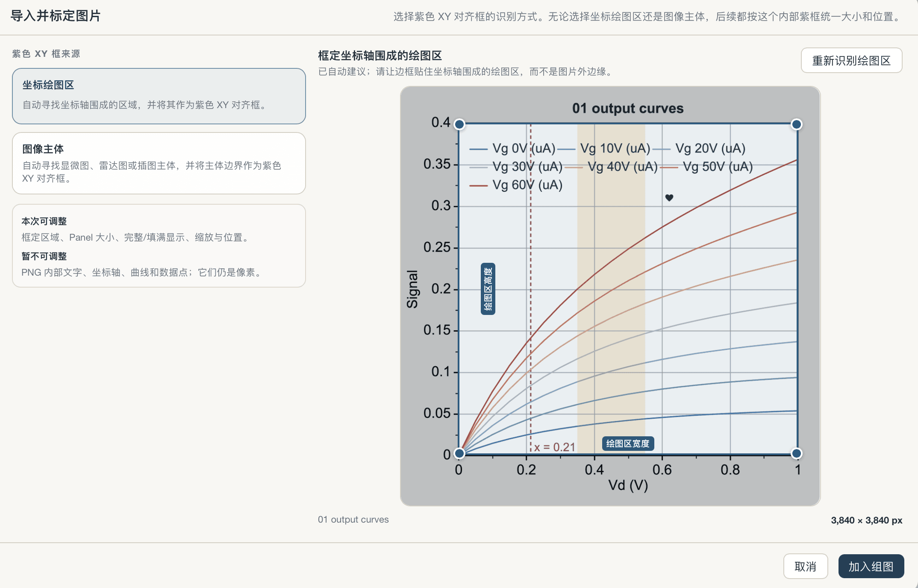Click the 本次可调整 heading
This screenshot has height=588, width=918.
pyautogui.click(x=44, y=221)
